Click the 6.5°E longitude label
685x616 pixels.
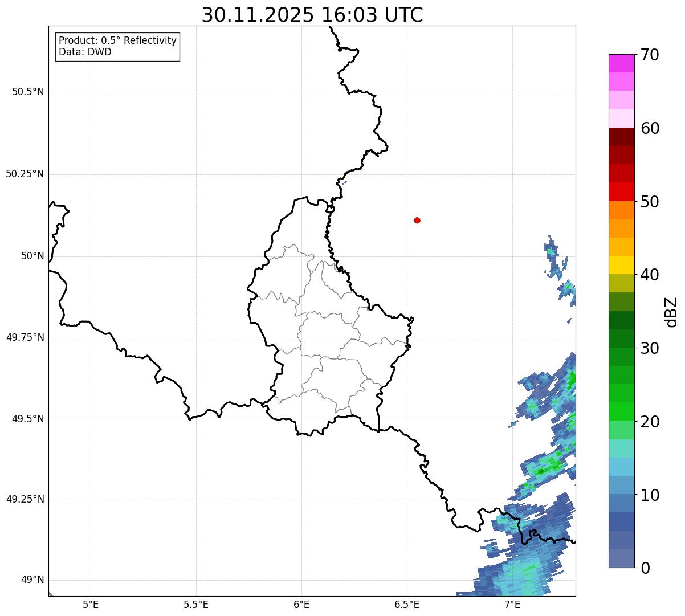407,605
